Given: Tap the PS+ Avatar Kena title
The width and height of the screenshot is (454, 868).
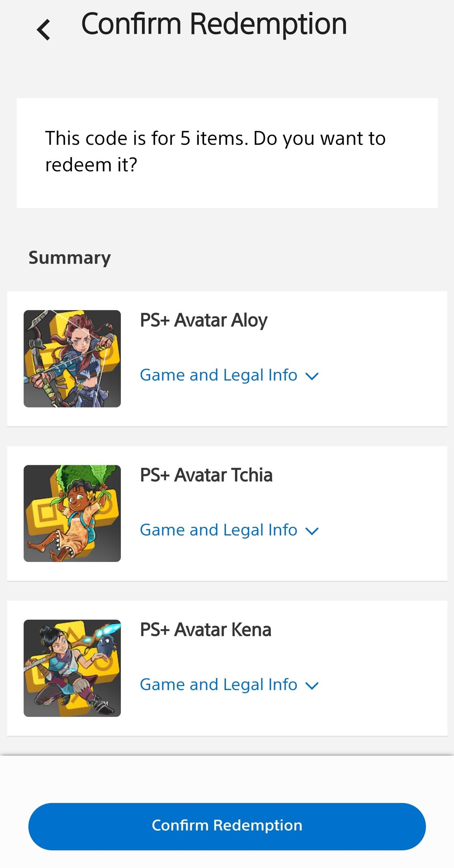Looking at the screenshot, I should (205, 630).
